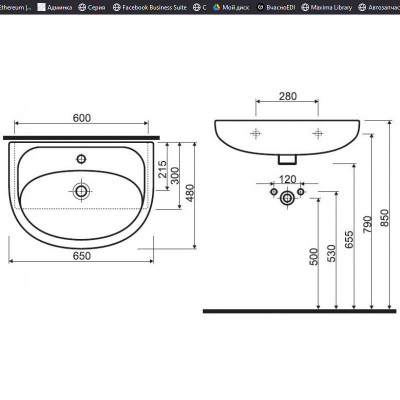Image resolution: width=400 pixels, height=400 pixels.
Task: Click the 480 depth dimension label
Action: click(190, 193)
